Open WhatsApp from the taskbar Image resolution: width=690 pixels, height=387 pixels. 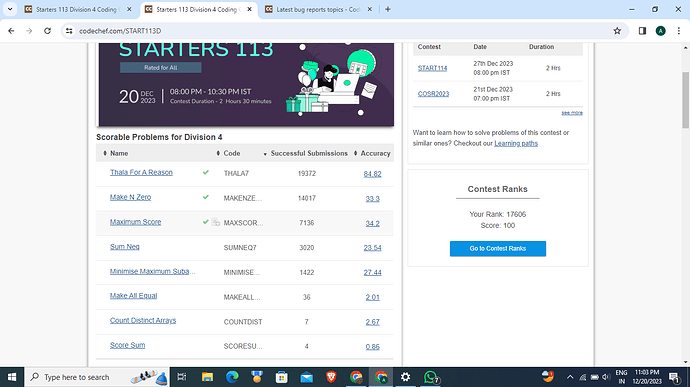tap(431, 377)
